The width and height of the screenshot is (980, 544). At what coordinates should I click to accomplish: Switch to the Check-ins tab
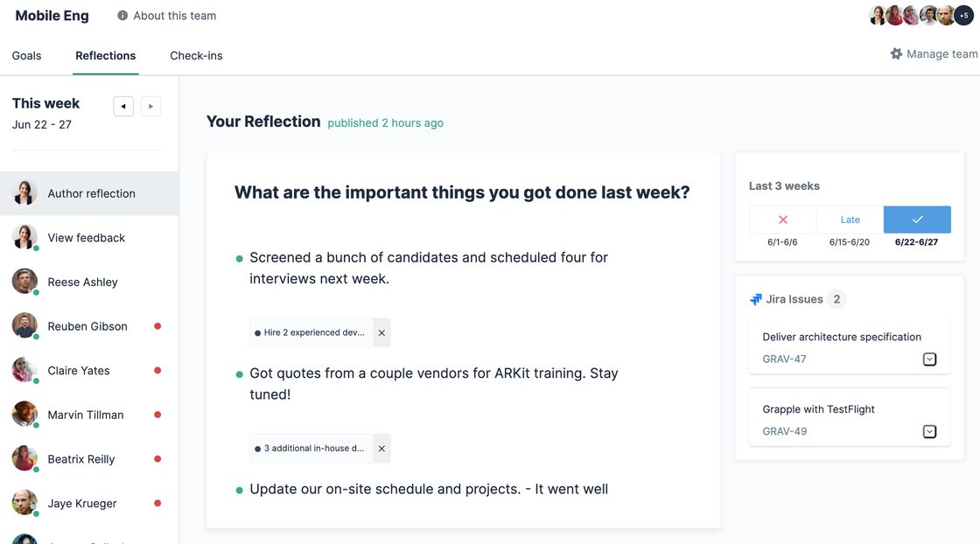point(196,56)
